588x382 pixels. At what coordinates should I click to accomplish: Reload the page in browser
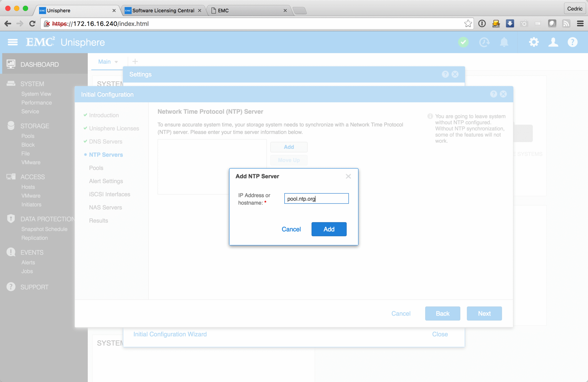click(32, 23)
